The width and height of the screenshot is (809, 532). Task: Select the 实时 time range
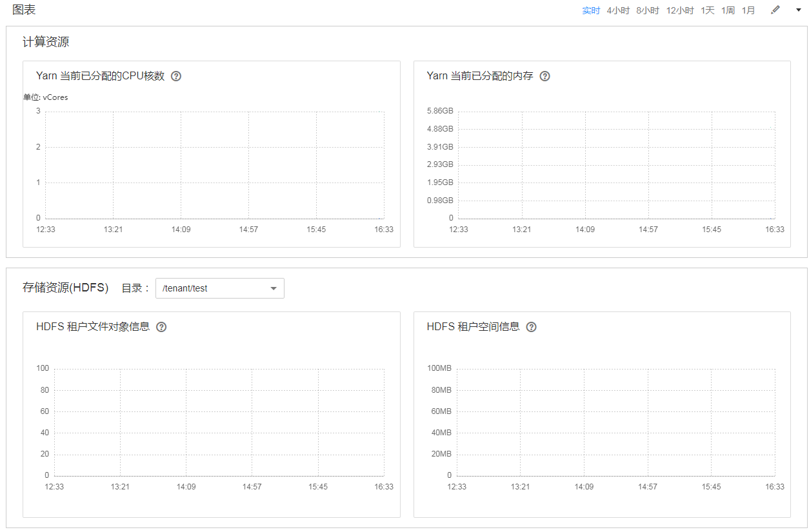tap(591, 10)
